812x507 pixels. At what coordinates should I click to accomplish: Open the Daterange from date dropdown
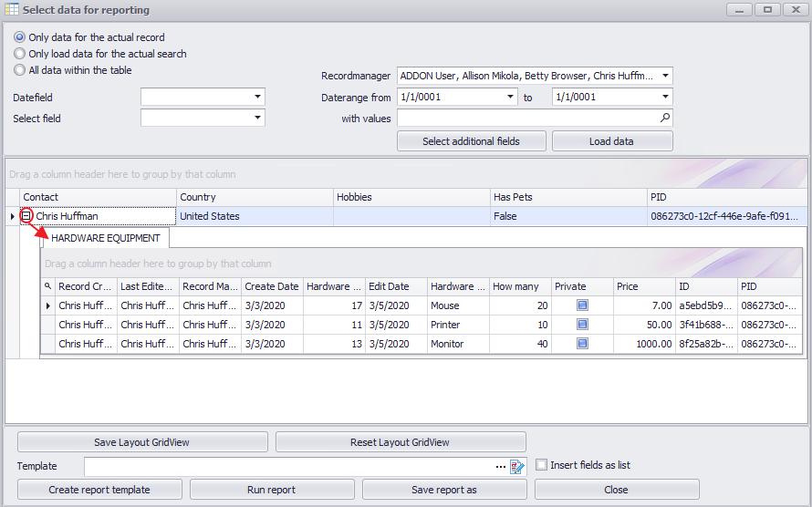509,97
